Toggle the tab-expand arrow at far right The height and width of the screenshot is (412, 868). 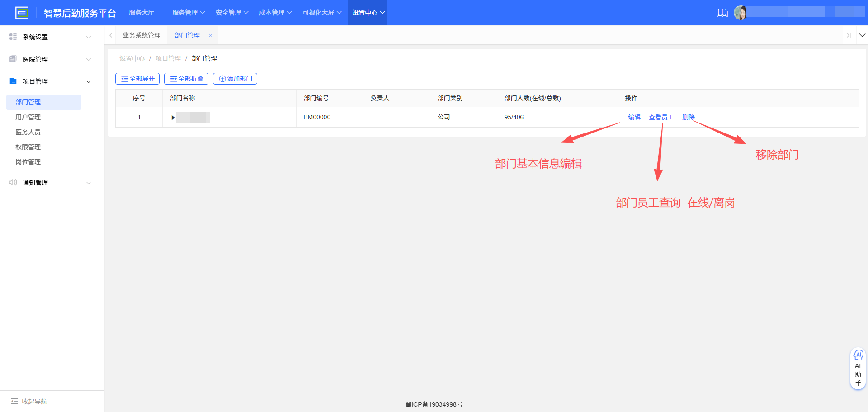coord(849,35)
